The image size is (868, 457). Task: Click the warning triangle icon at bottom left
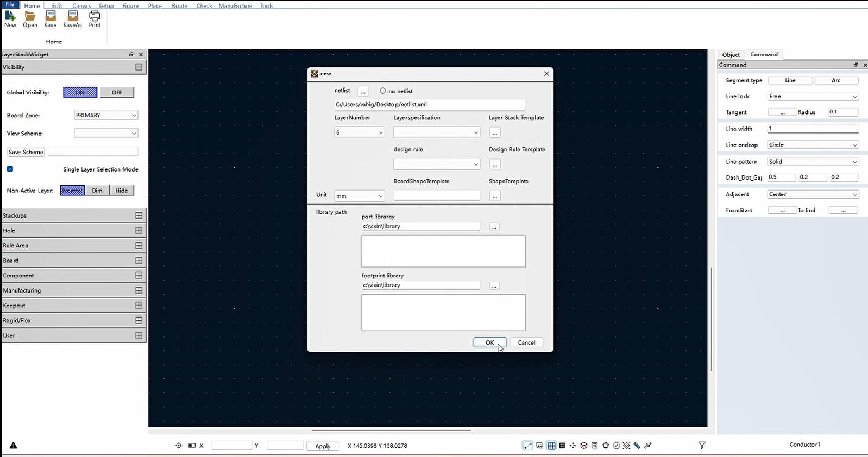tap(14, 446)
